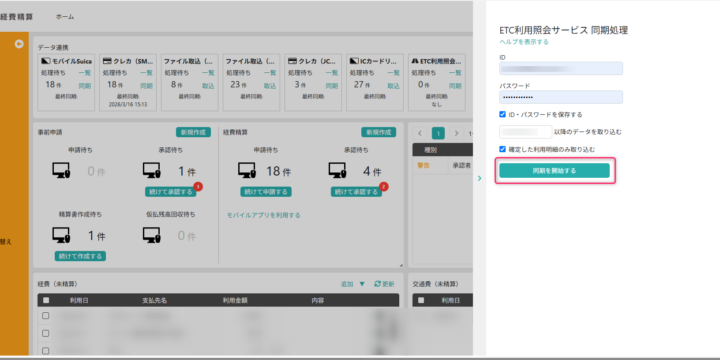The height and width of the screenshot is (360, 720).
Task: Click the 追加 link in 経費（未精算）
Action: click(x=347, y=284)
